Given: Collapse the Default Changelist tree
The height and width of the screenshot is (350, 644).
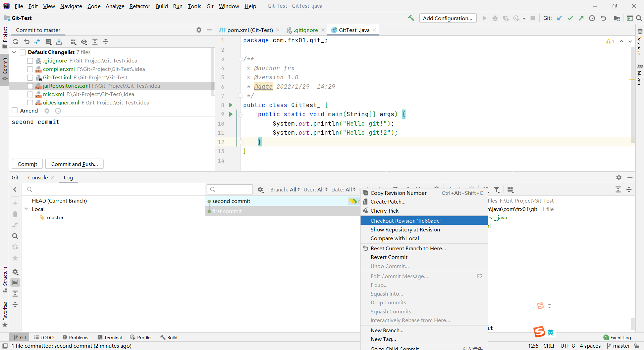Looking at the screenshot, I should [14, 52].
